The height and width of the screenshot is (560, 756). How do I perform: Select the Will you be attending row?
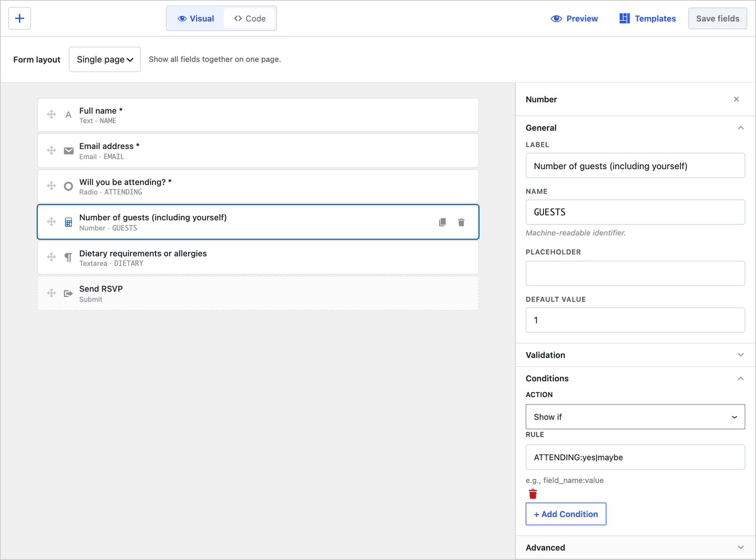[x=258, y=186]
